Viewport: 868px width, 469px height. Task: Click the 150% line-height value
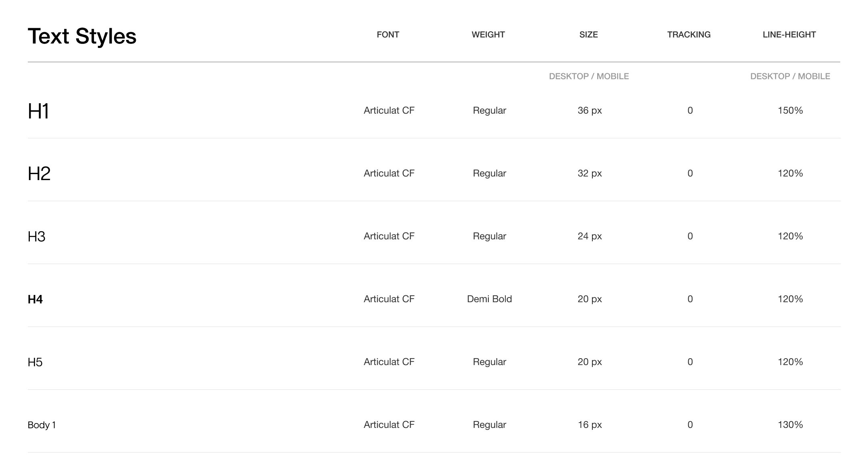[790, 110]
